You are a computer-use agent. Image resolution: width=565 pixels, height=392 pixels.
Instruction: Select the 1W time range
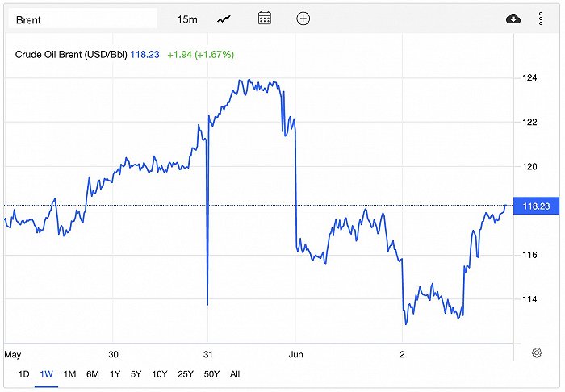[x=46, y=374]
